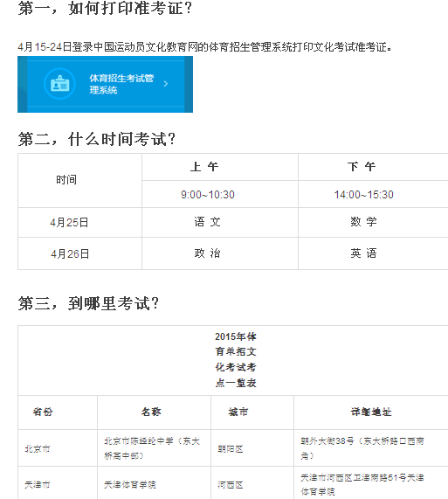Viewport: 448px width, 499px height.
Task: Click address cell 天津市河西区卫津南路51号
Action: [371, 483]
